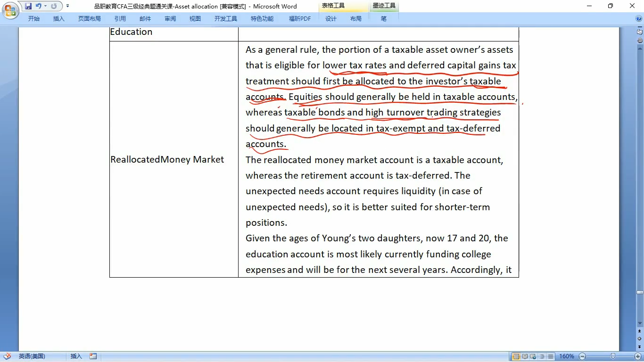Switch to Outline view
This screenshot has height=362, width=644.
click(542, 356)
